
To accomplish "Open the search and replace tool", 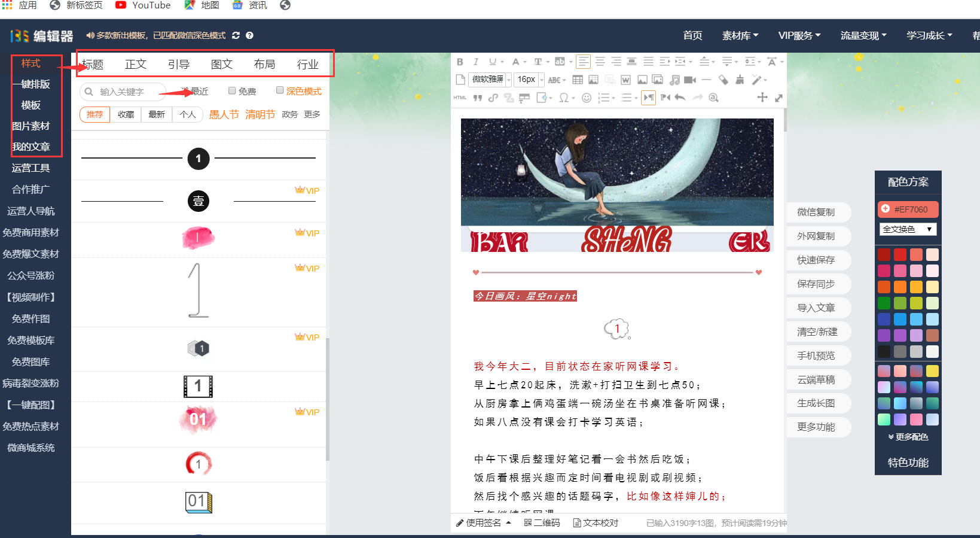I will [713, 98].
